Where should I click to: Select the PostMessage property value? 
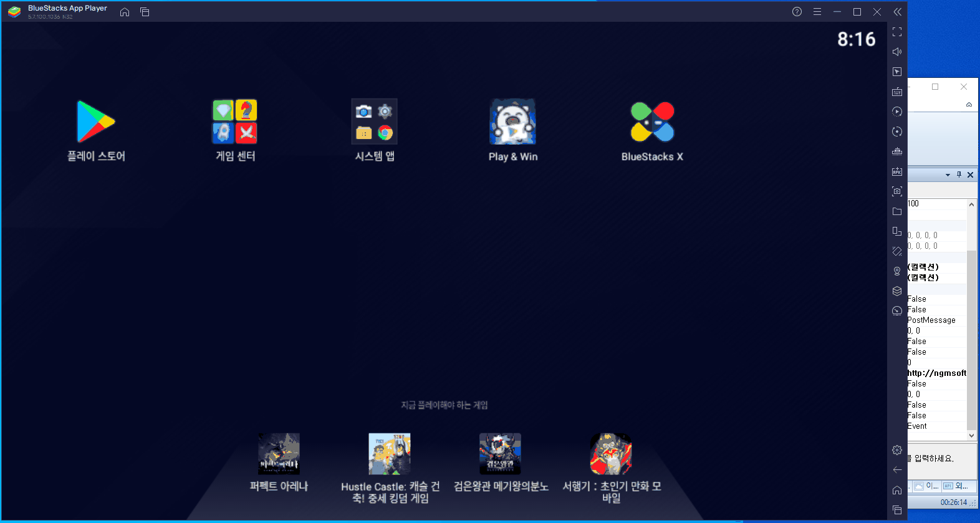tap(931, 320)
